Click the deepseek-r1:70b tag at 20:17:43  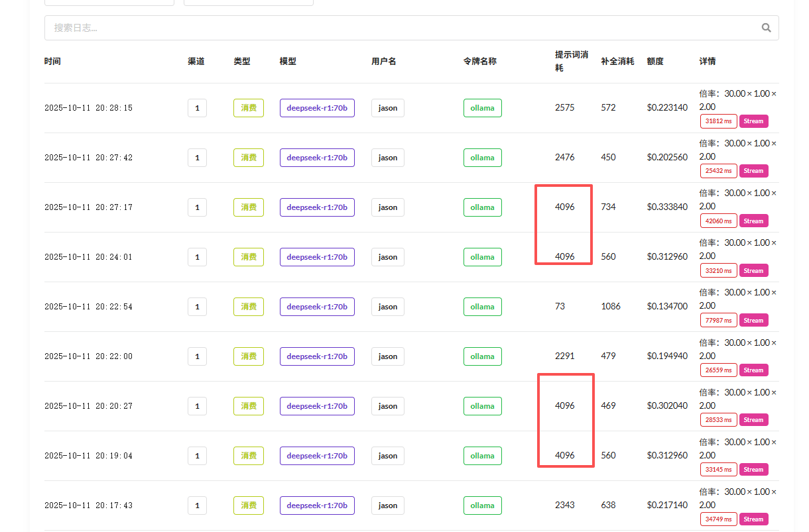(317, 505)
